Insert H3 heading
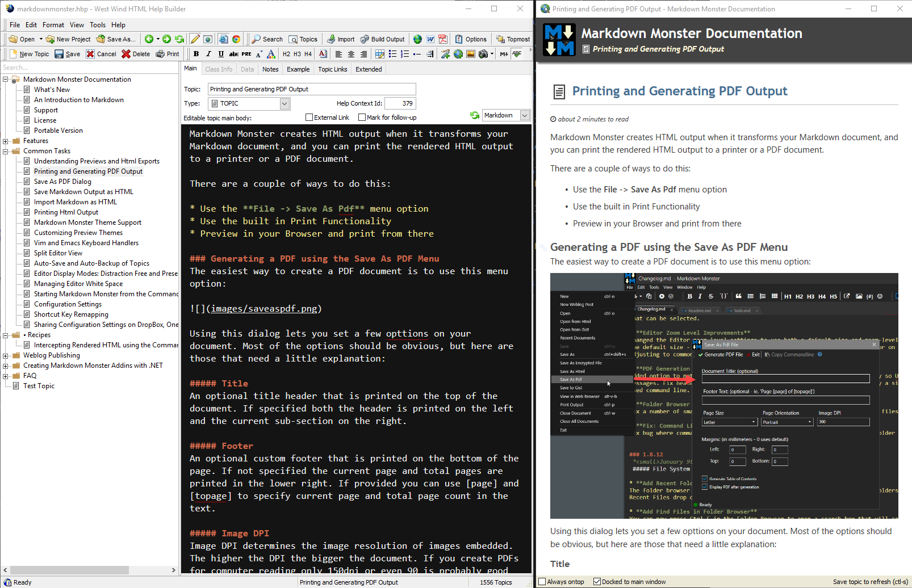Image resolution: width=912 pixels, height=588 pixels. point(297,54)
